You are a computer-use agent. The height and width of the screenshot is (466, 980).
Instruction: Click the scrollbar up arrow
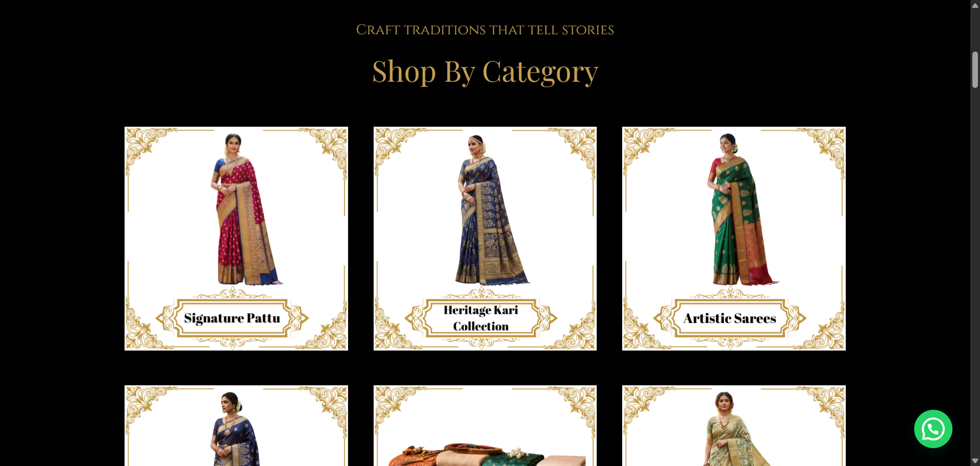click(975, 5)
